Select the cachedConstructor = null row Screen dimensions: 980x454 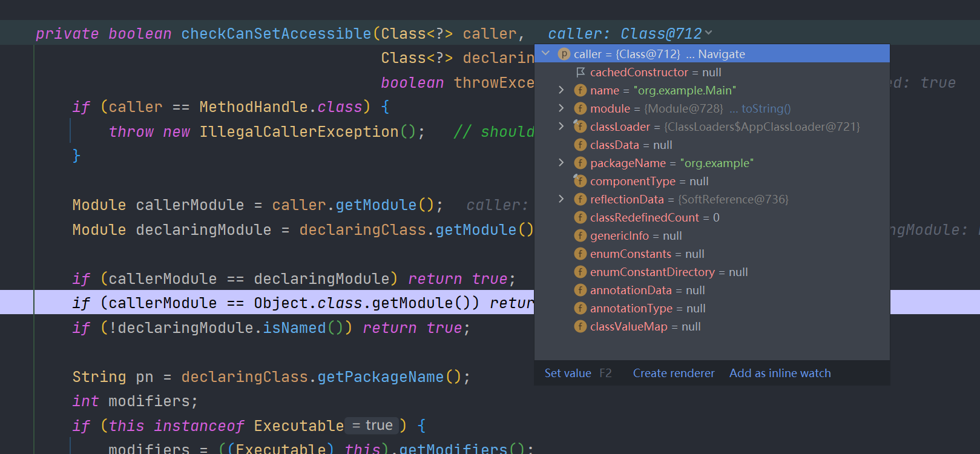[712, 72]
